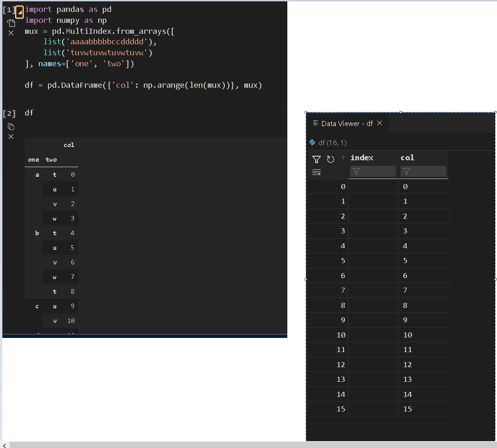497x448 pixels.
Task: Delete code cell [1] with the X icon
Action: (11, 32)
